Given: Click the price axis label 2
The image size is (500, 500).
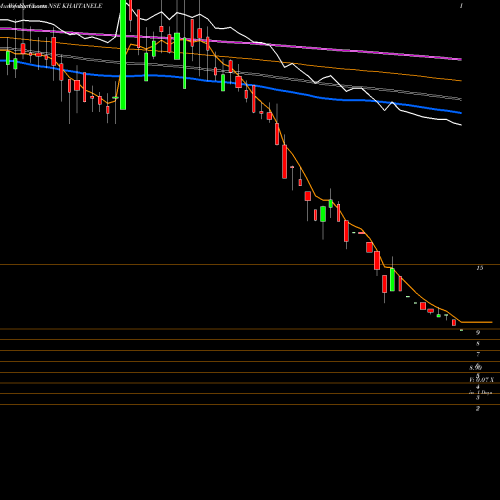Looking at the screenshot, I should [x=478, y=408].
